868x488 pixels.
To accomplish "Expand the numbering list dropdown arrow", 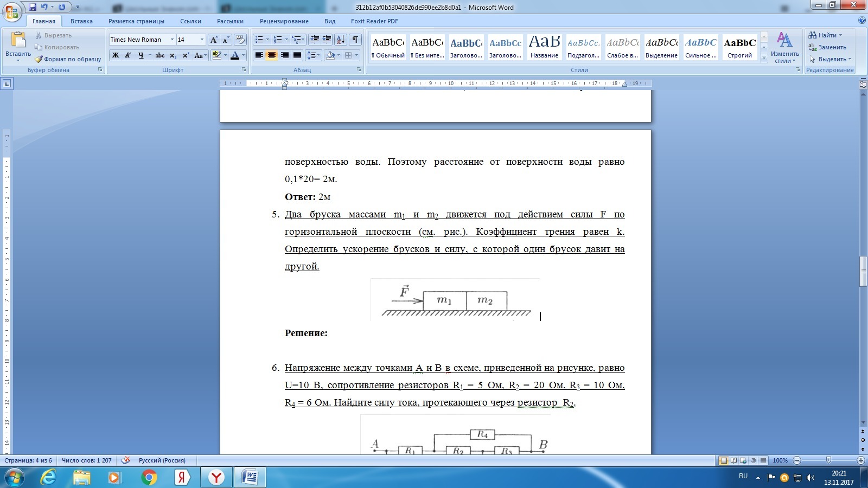I will coord(286,40).
